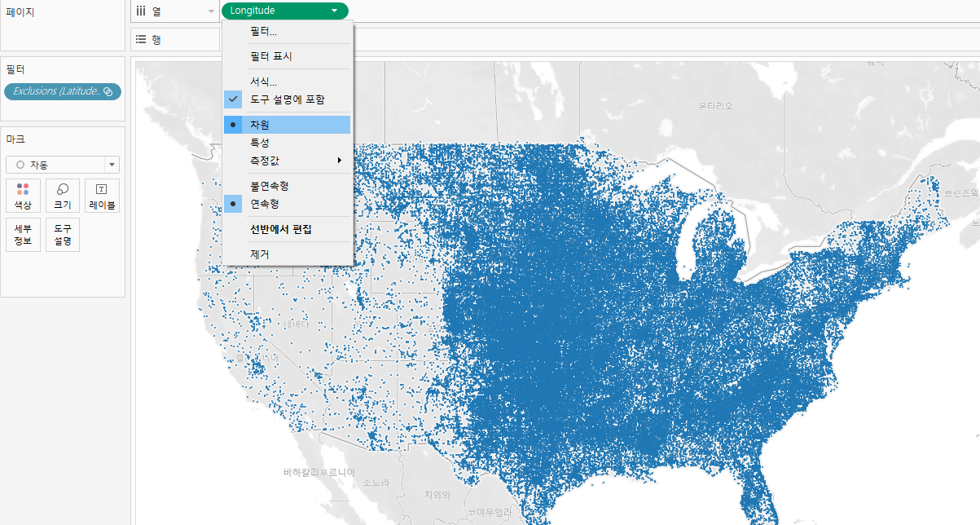Screen dimensions: 980x525
Task: Click the 소노라 map label
Action: (376, 483)
